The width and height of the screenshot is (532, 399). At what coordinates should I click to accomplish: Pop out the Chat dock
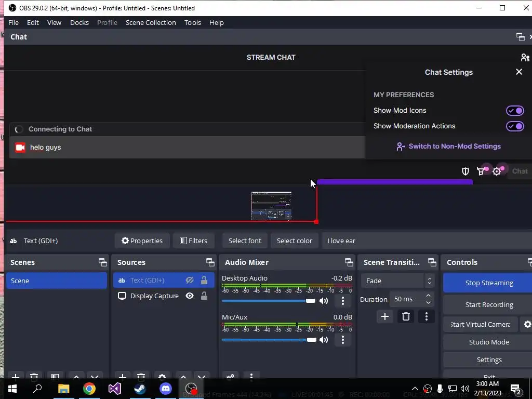coord(520,37)
